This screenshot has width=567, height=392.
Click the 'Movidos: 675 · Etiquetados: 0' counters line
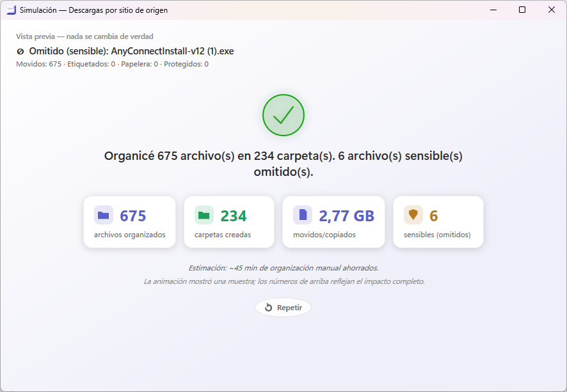[113, 64]
